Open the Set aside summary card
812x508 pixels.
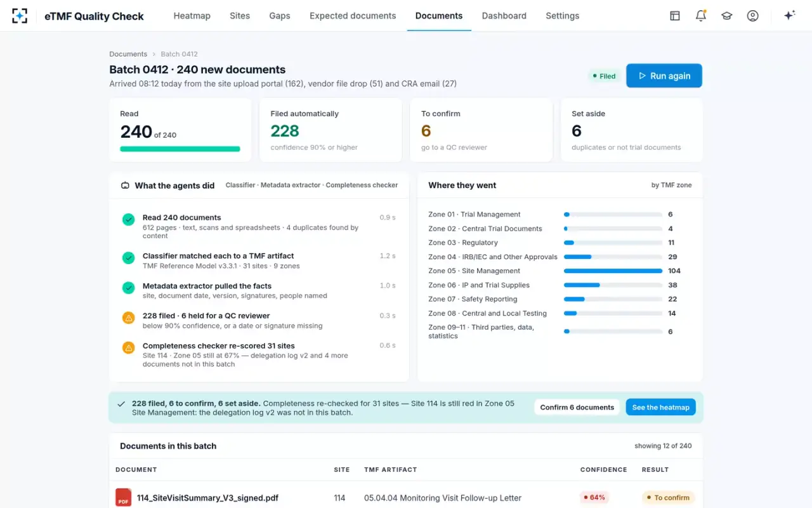coord(631,130)
